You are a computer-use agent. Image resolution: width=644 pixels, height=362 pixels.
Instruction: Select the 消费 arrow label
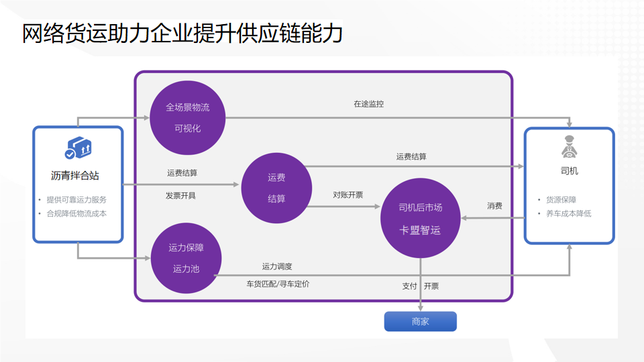pos(494,206)
